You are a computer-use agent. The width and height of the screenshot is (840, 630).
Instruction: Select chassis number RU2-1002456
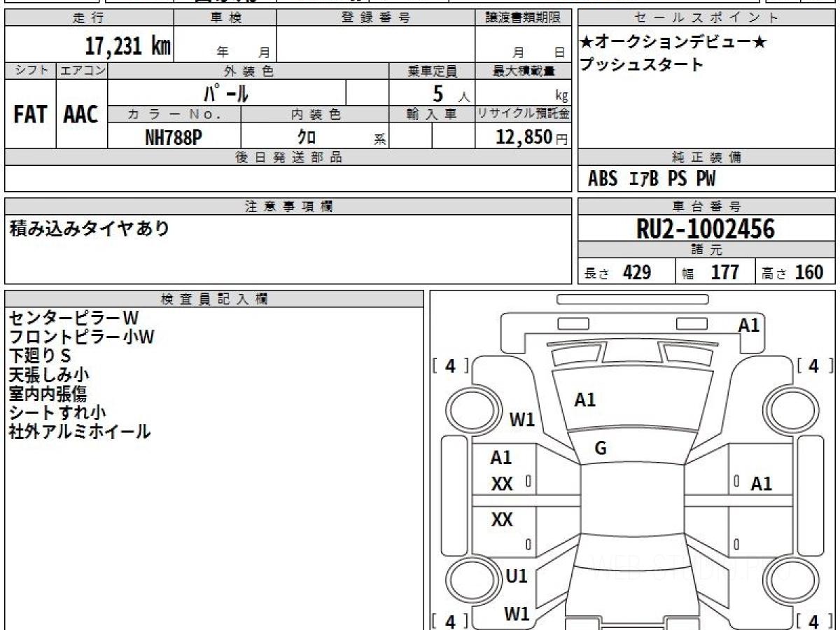pyautogui.click(x=706, y=228)
